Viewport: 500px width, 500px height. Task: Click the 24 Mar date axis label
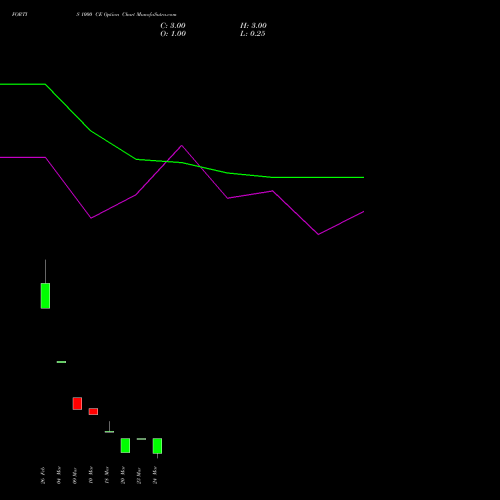[x=155, y=476]
